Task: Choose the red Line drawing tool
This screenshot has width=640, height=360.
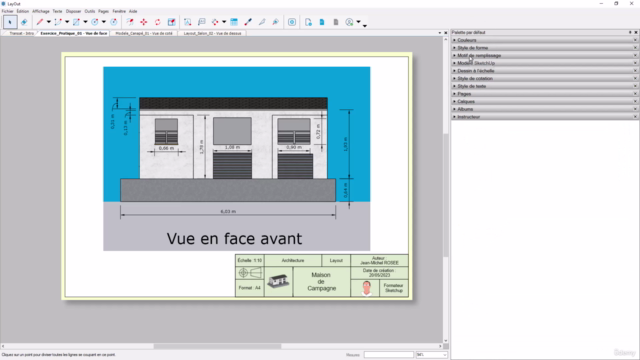Action: pos(40,22)
